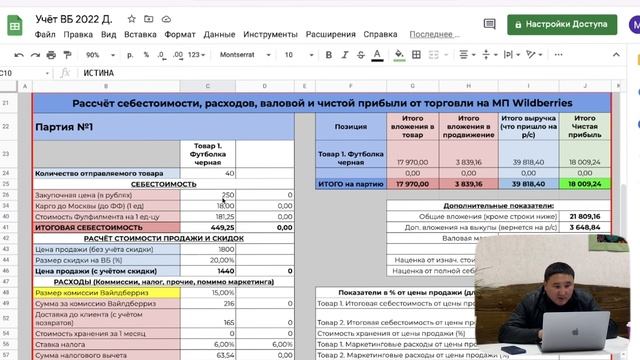Viewport: 640px width, 360px height.
Task: Open the Последнее edit history link
Action: pyautogui.click(x=435, y=34)
